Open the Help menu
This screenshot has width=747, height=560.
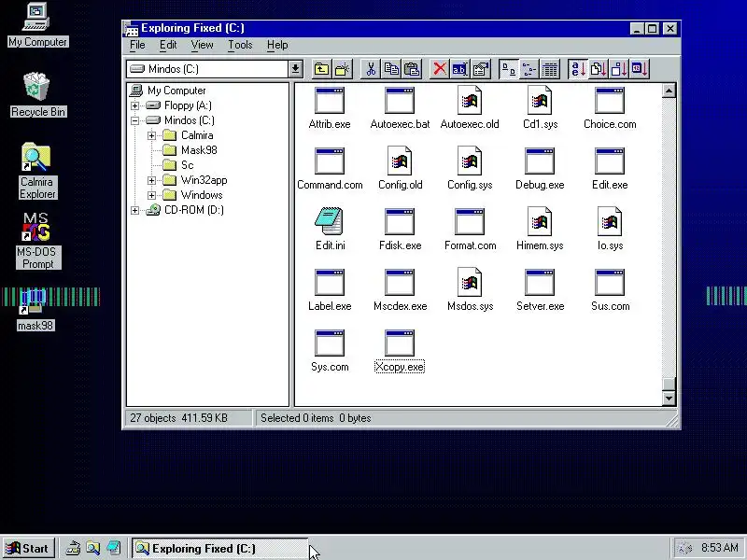[277, 45]
